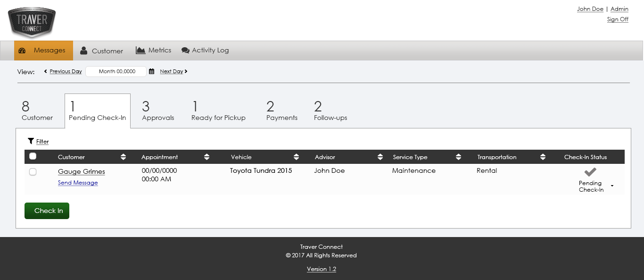
Task: Click the filter funnel icon
Action: click(31, 141)
